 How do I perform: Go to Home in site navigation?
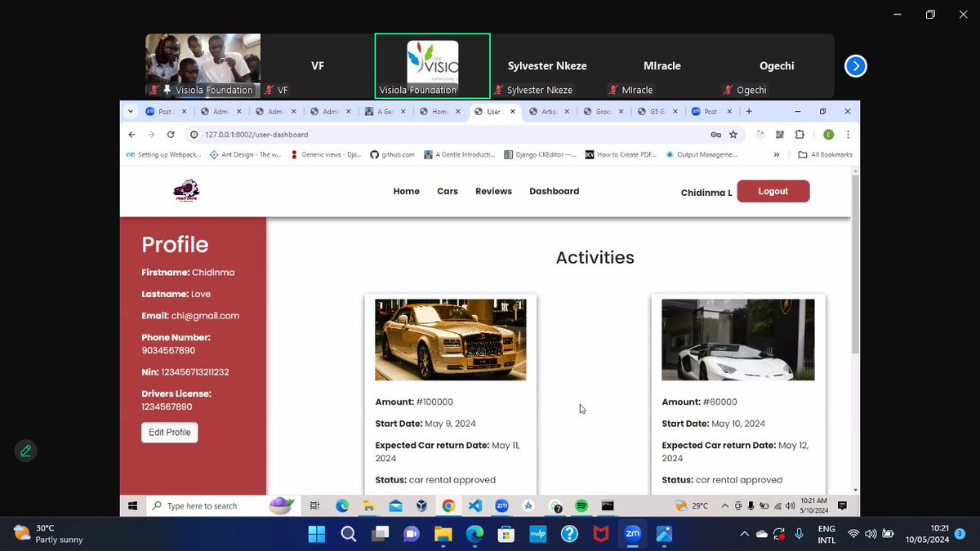407,192
